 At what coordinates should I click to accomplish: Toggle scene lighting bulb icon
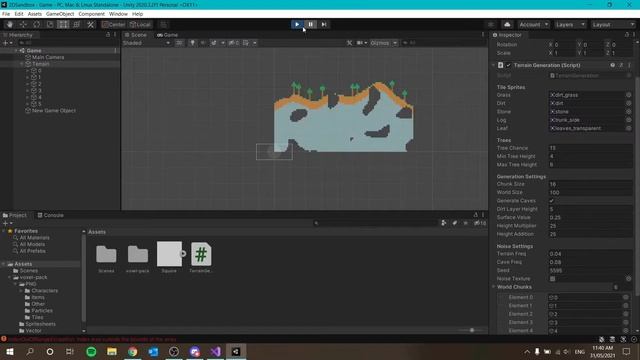[x=192, y=43]
